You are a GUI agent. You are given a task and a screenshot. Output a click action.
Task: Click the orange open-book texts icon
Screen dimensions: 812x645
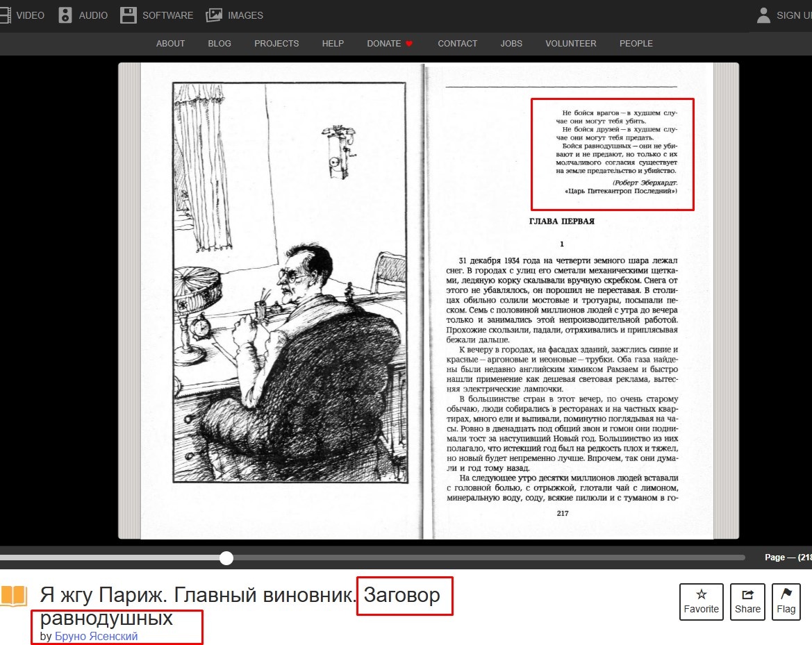pyautogui.click(x=13, y=595)
